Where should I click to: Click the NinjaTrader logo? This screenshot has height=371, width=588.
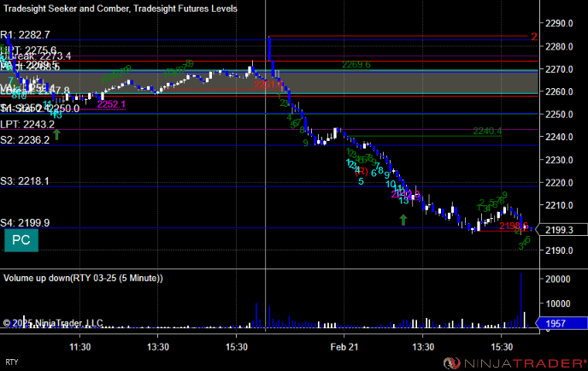514,363
